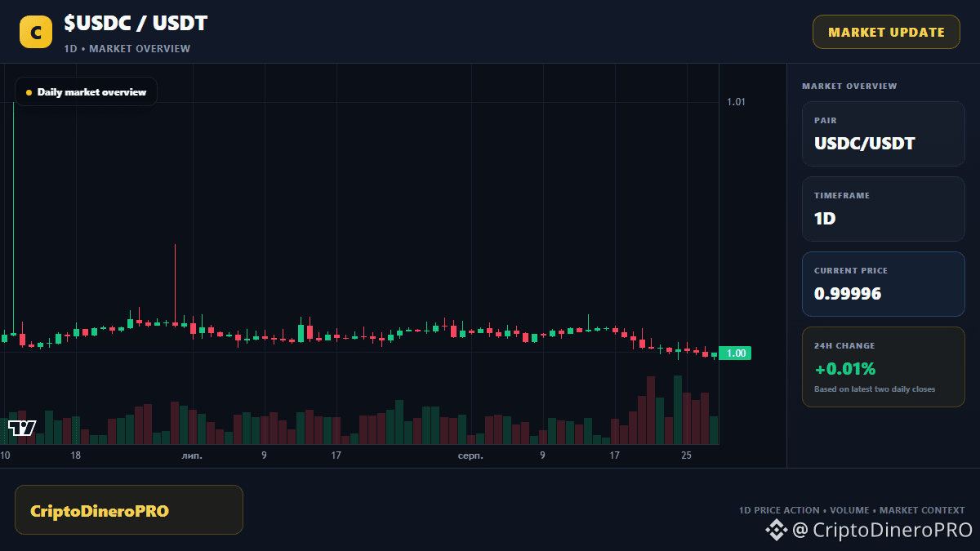Click the +0.01% 24H change value
This screenshot has height=551, width=980.
coord(844,368)
